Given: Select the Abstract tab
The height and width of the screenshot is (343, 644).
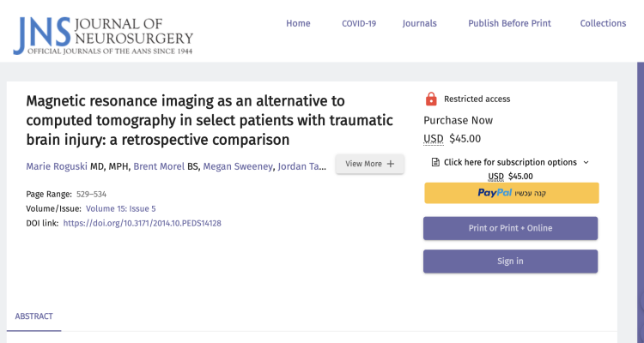Looking at the screenshot, I should pyautogui.click(x=33, y=316).
